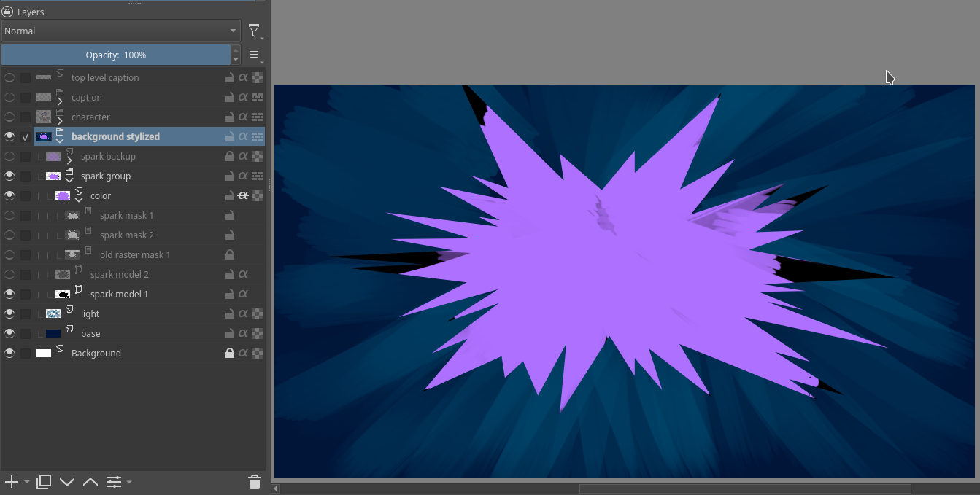The image size is (980, 495).
Task: Hide the light layer with its eye
Action: tap(9, 313)
